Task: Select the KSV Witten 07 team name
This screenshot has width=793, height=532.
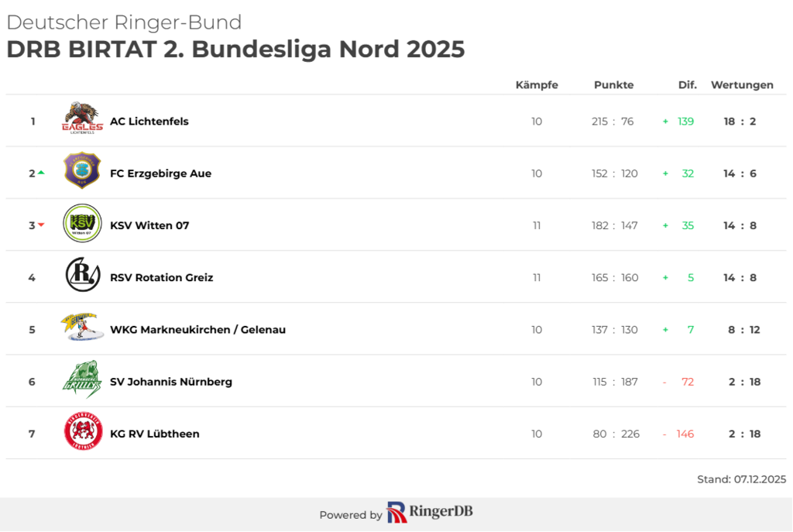Action: click(149, 225)
